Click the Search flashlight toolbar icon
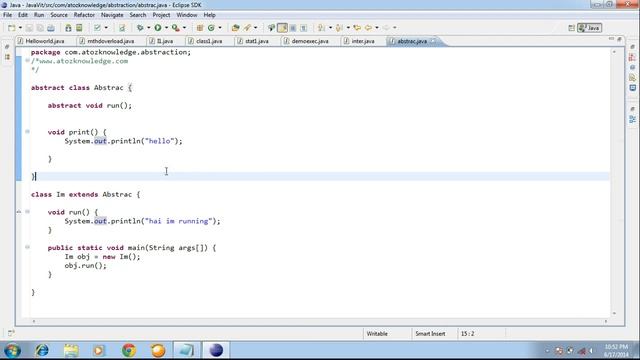This screenshot has width=640, height=360. point(247,28)
